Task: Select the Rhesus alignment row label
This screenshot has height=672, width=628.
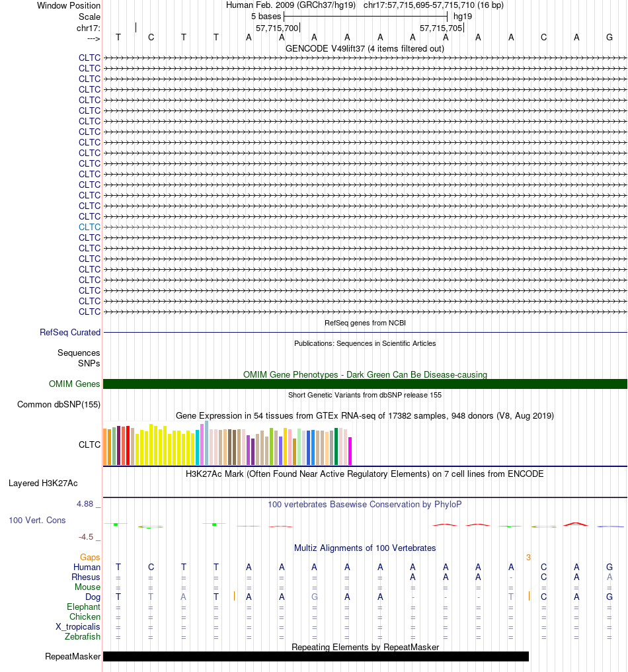Action: coord(86,577)
